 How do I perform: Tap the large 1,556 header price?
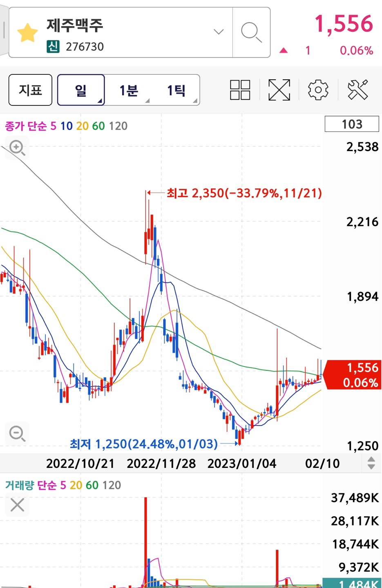344,24
